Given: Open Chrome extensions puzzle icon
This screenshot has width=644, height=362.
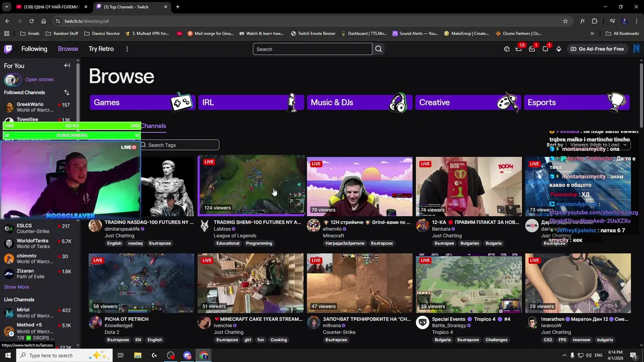Looking at the screenshot, I should [x=595, y=21].
